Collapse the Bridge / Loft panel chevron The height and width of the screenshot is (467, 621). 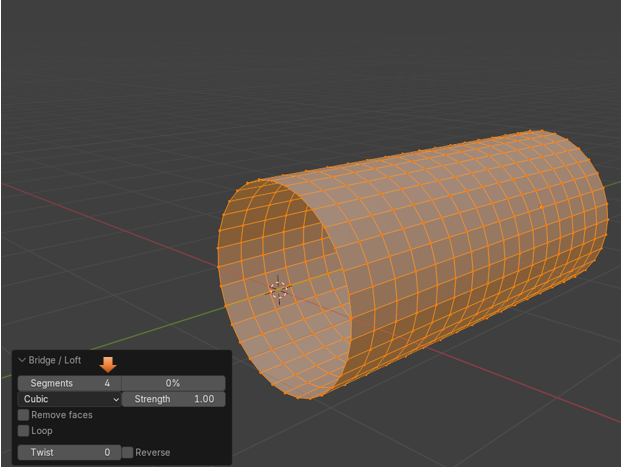click(22, 360)
